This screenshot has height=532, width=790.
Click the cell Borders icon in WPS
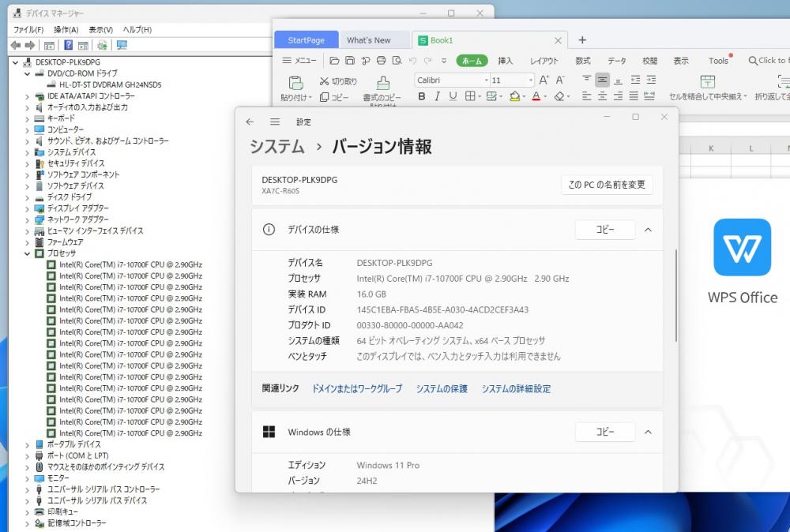(x=470, y=96)
